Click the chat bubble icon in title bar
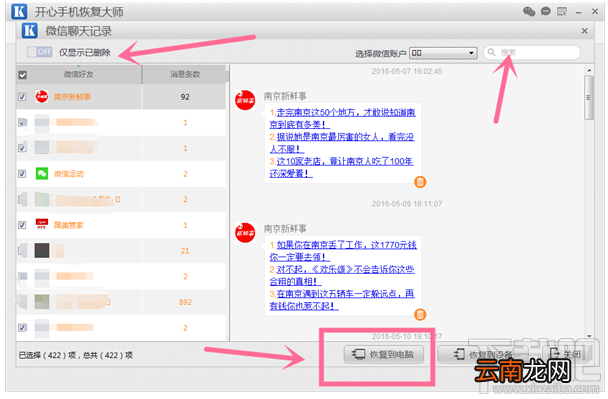Screen dimensions: 608x399 (x=546, y=12)
